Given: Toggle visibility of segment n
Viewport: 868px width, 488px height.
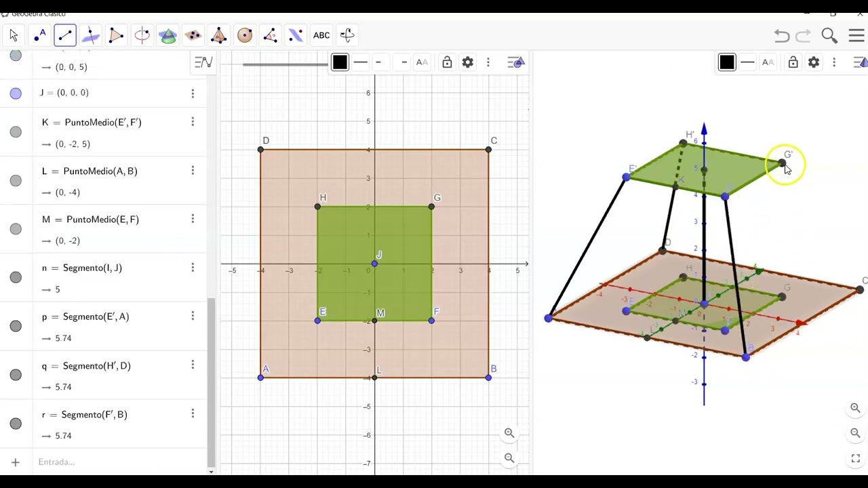Looking at the screenshot, I should 16,277.
